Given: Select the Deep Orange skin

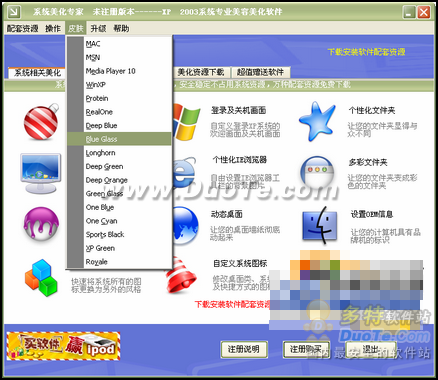Looking at the screenshot, I should coord(119,180).
